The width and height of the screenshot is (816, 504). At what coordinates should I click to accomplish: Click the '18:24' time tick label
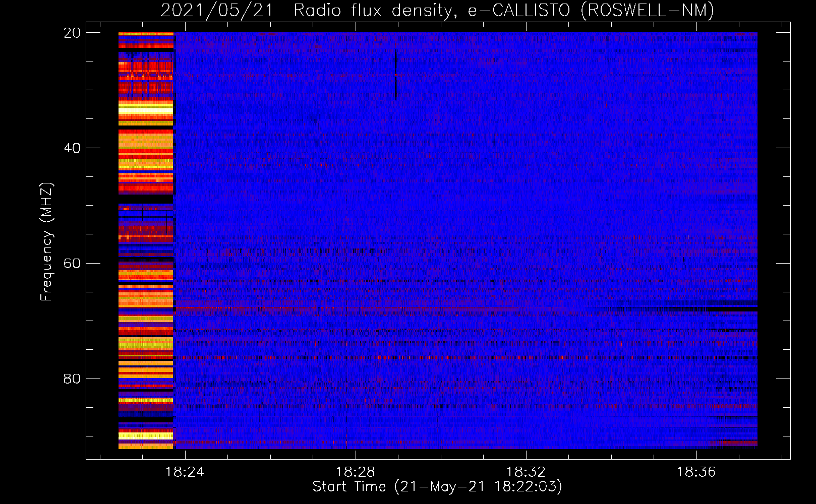pyautogui.click(x=185, y=472)
